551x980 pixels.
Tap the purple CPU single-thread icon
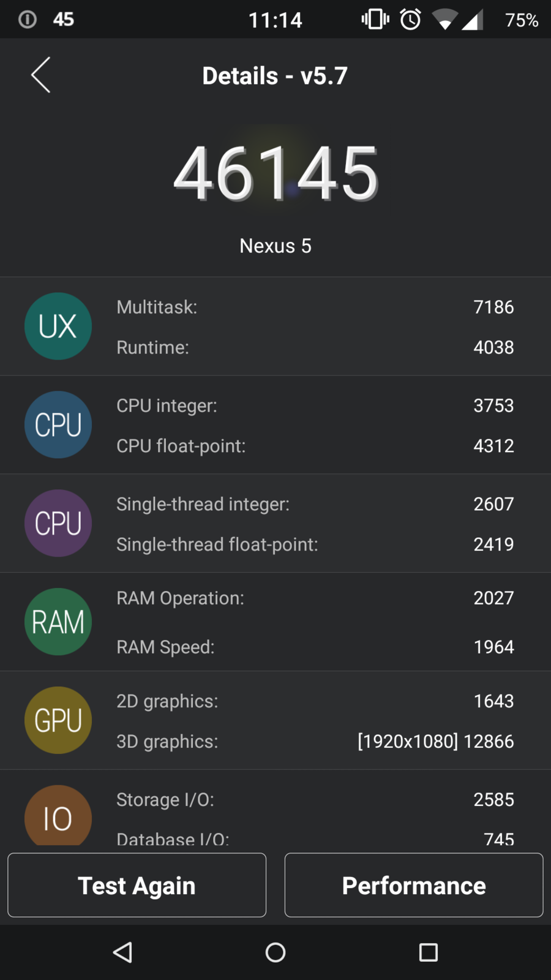(58, 523)
